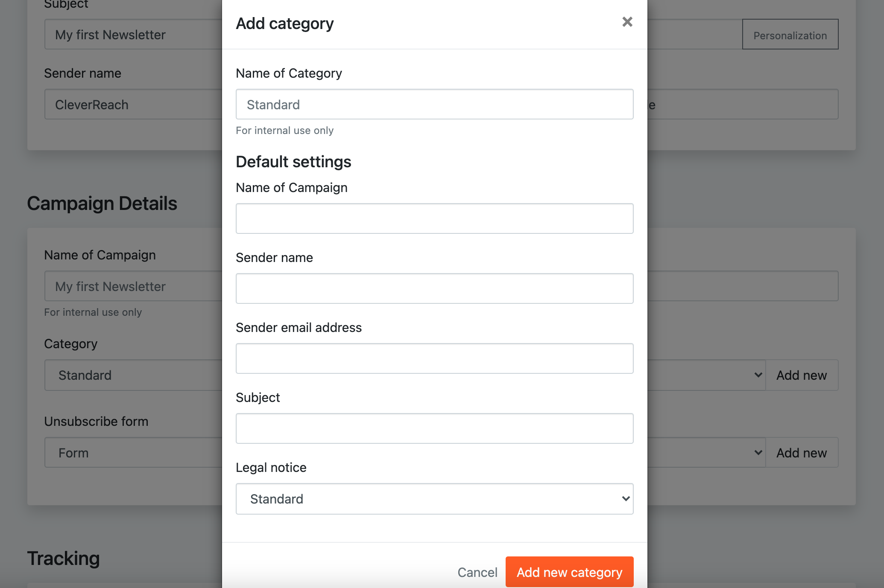Open the Legal notice dropdown
Screen dimensions: 884x588
(x=434, y=499)
